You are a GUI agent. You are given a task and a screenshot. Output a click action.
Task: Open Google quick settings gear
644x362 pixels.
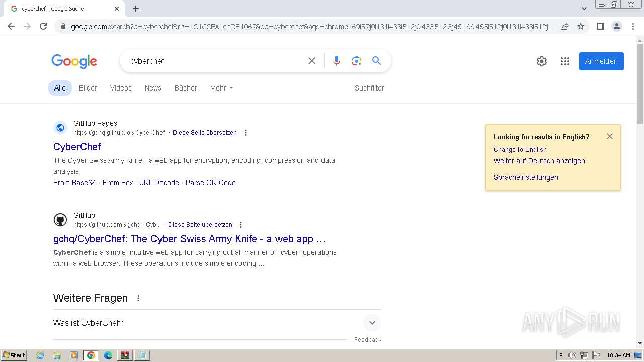tap(542, 61)
